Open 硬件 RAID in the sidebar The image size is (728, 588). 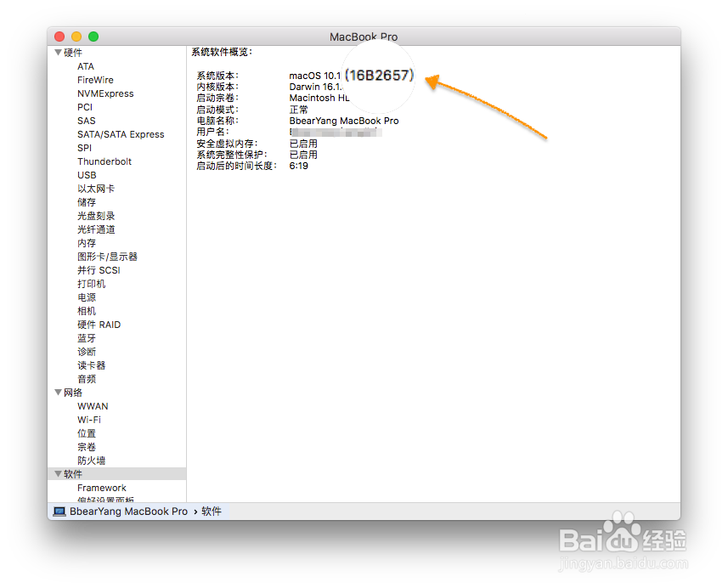(99, 325)
